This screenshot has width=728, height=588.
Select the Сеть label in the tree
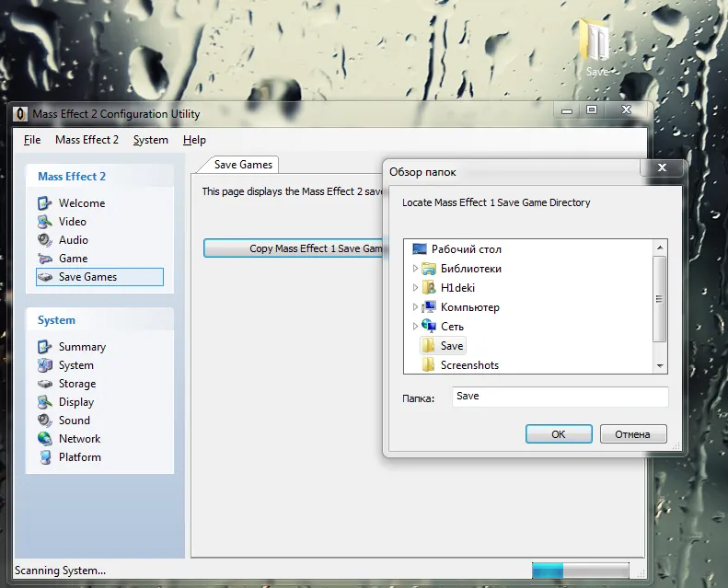(x=452, y=327)
